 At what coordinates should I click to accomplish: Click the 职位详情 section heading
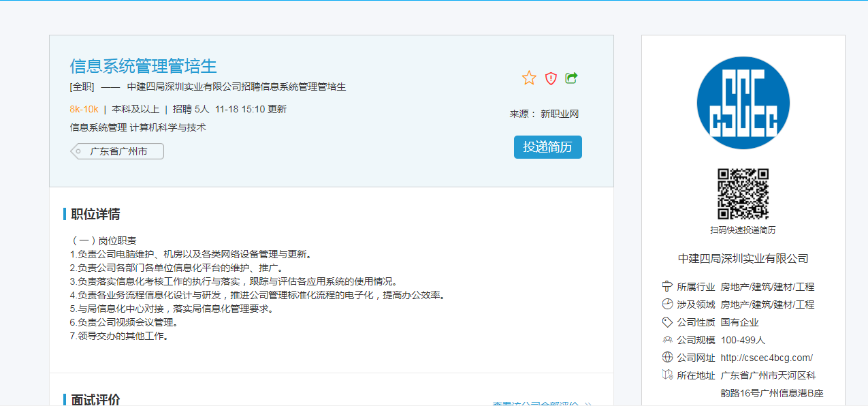95,215
